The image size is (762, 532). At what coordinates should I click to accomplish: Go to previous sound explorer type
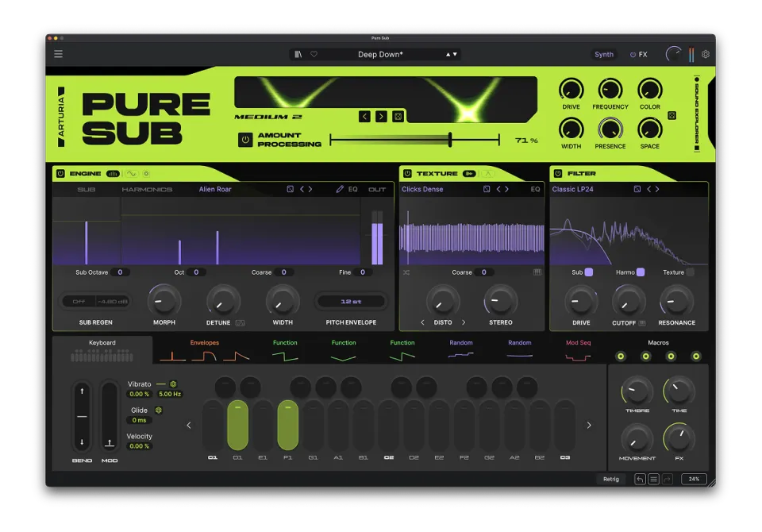[364, 116]
